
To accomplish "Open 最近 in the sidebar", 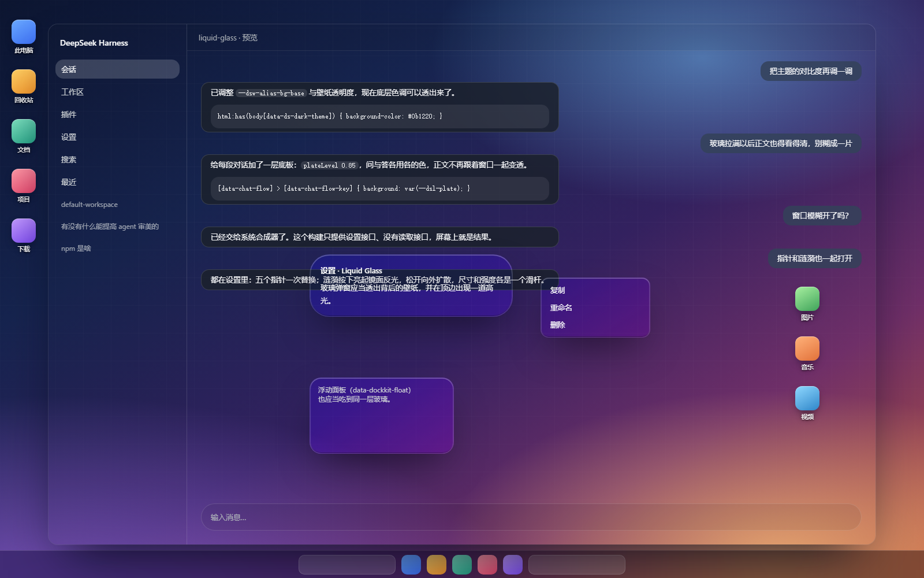I will [x=117, y=182].
